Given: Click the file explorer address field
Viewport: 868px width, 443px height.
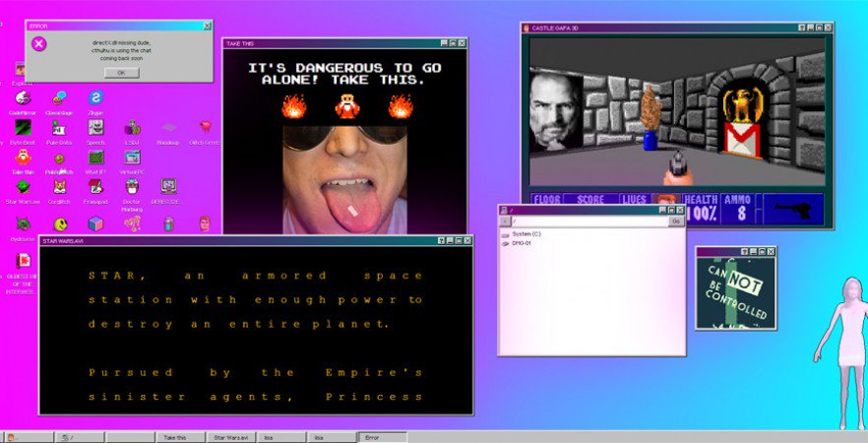Looking at the screenshot, I should tap(589, 221).
